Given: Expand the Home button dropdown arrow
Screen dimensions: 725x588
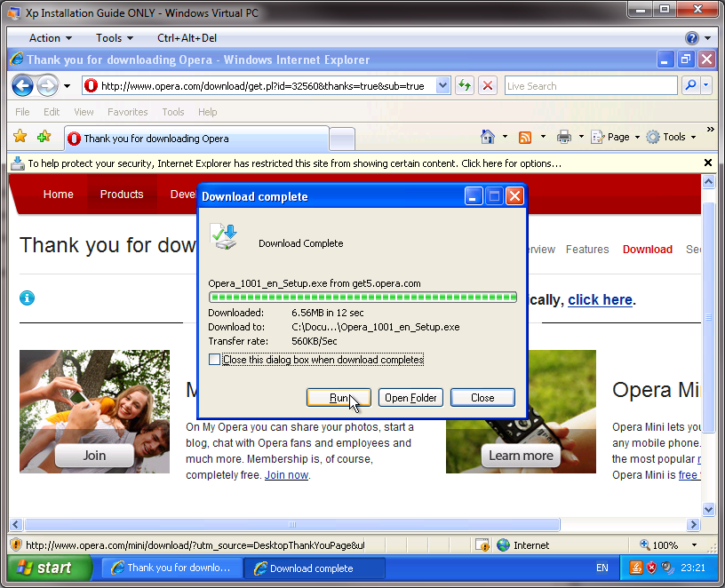Looking at the screenshot, I should 505,137.
